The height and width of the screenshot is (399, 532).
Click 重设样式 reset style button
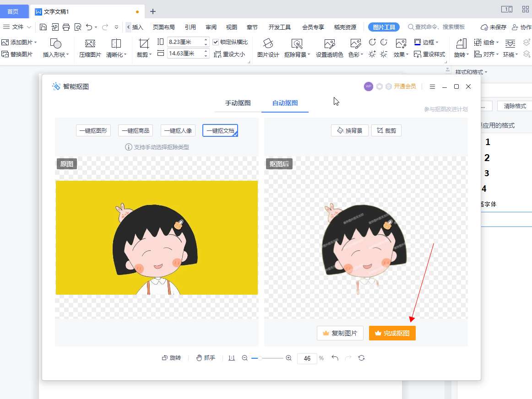click(429, 54)
